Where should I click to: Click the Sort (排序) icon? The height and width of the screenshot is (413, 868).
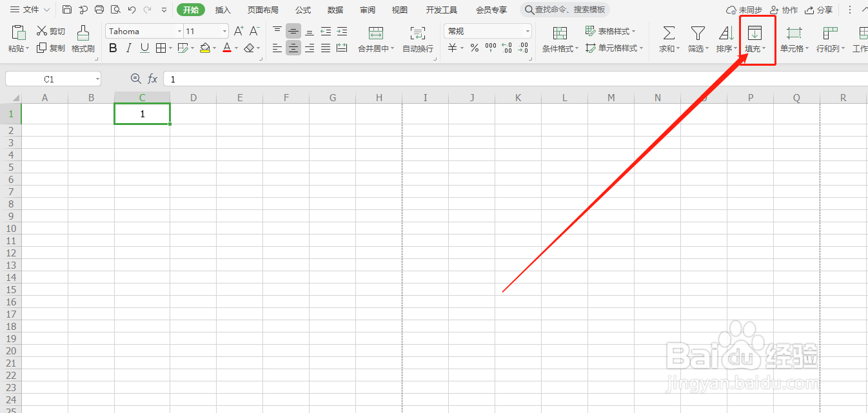click(x=726, y=33)
